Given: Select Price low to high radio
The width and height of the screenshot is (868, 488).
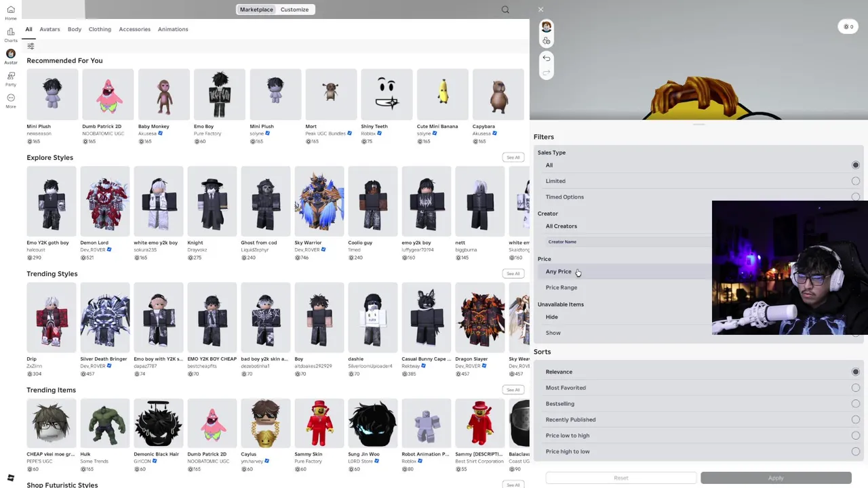Looking at the screenshot, I should pyautogui.click(x=856, y=436).
